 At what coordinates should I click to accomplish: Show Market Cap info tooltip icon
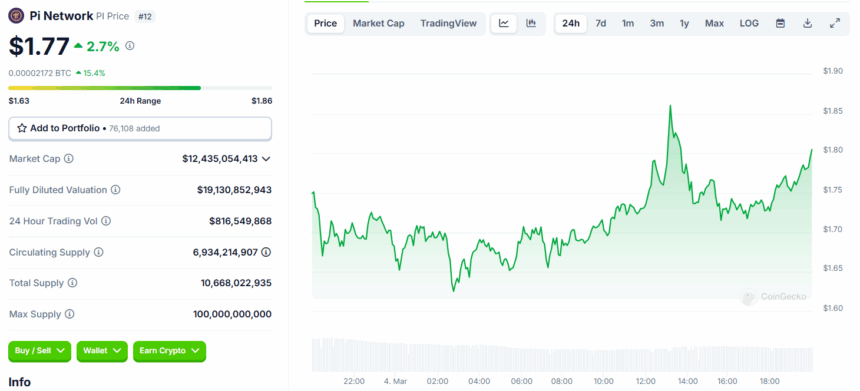69,158
